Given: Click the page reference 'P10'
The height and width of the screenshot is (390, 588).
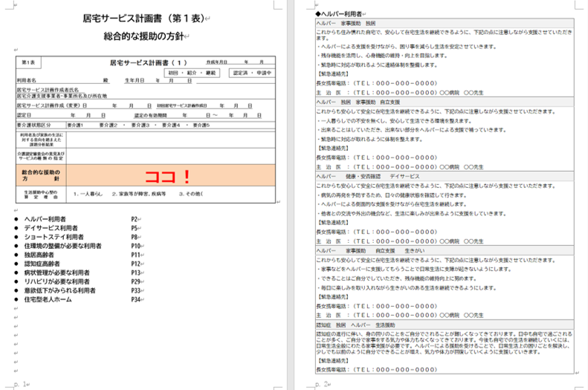Looking at the screenshot, I should 136,246.
